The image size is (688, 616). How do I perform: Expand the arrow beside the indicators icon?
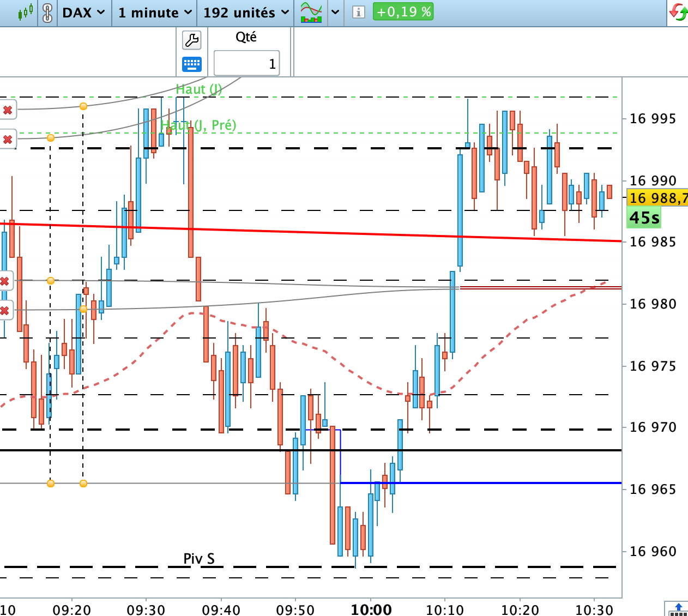(x=335, y=12)
